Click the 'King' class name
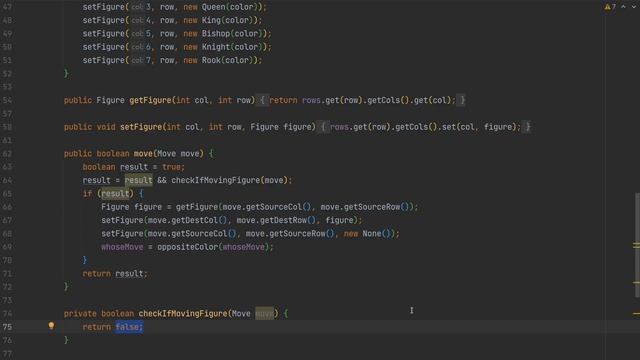The height and width of the screenshot is (360, 640). coord(211,20)
